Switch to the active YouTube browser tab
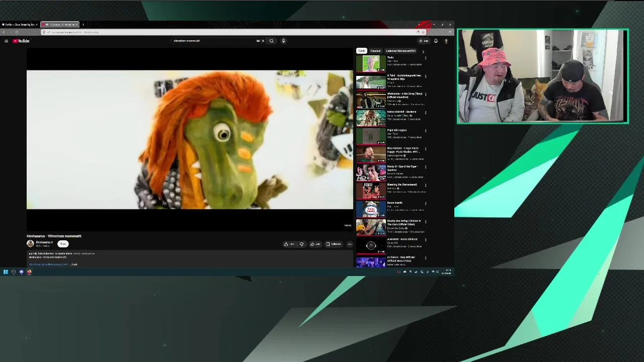The height and width of the screenshot is (362, 644). point(59,24)
